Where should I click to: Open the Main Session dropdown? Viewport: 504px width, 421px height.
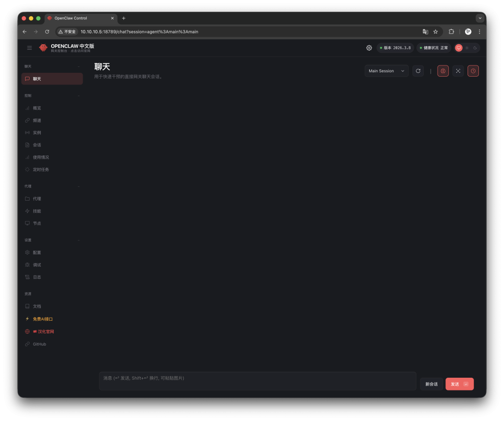(x=386, y=71)
